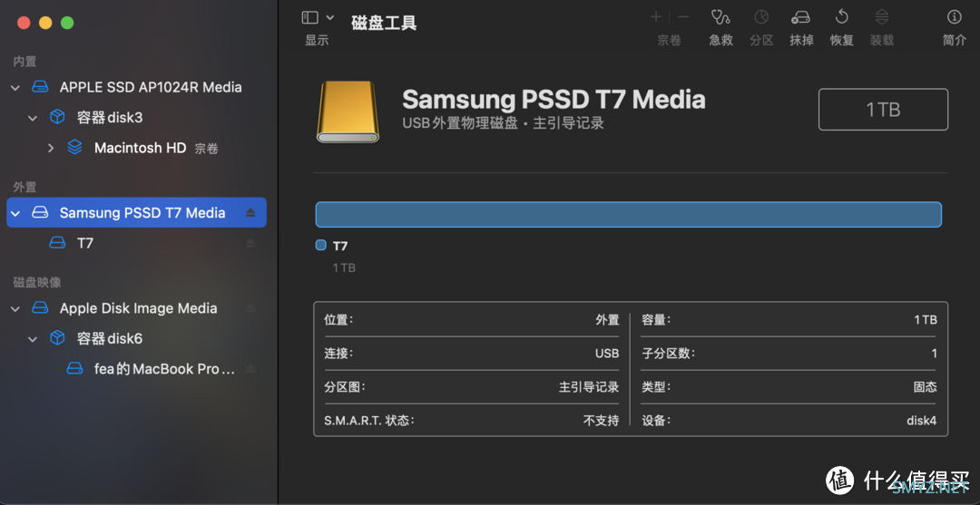Click the Erase (抹掉) toolbar icon
Image resolution: width=980 pixels, height=505 pixels.
point(801,17)
